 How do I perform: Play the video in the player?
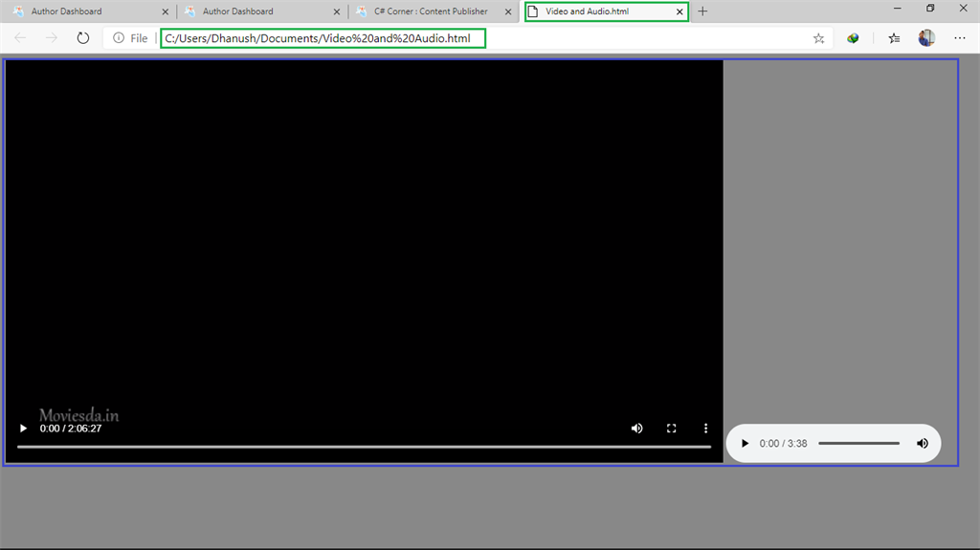(x=23, y=429)
